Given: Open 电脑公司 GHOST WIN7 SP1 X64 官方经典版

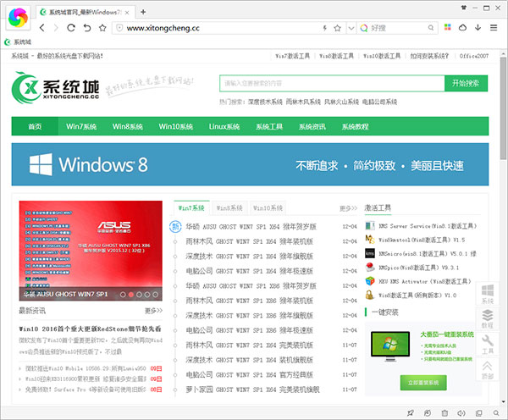Looking at the screenshot, I should click(250, 375).
